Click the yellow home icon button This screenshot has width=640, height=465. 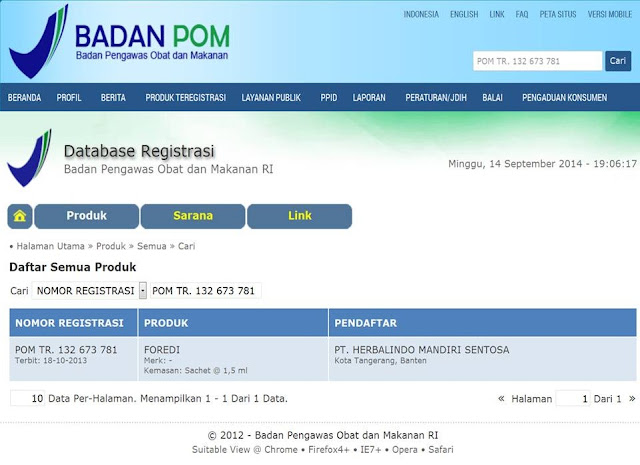[20, 216]
